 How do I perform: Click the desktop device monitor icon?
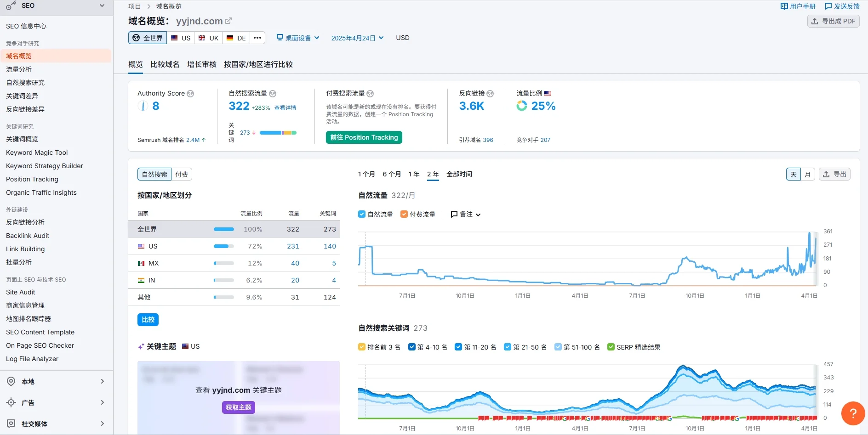[x=280, y=37]
